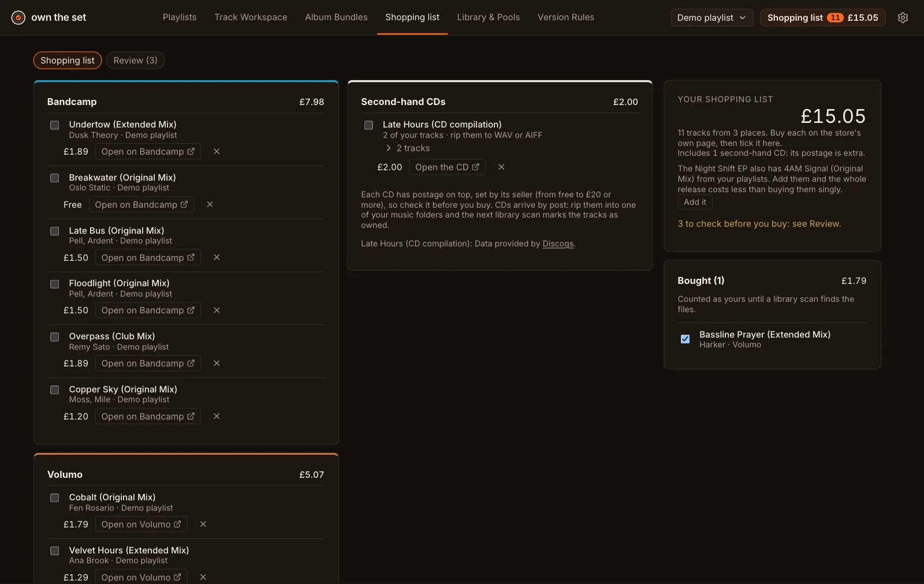
Task: Go to the Playlists tab
Action: click(x=180, y=17)
